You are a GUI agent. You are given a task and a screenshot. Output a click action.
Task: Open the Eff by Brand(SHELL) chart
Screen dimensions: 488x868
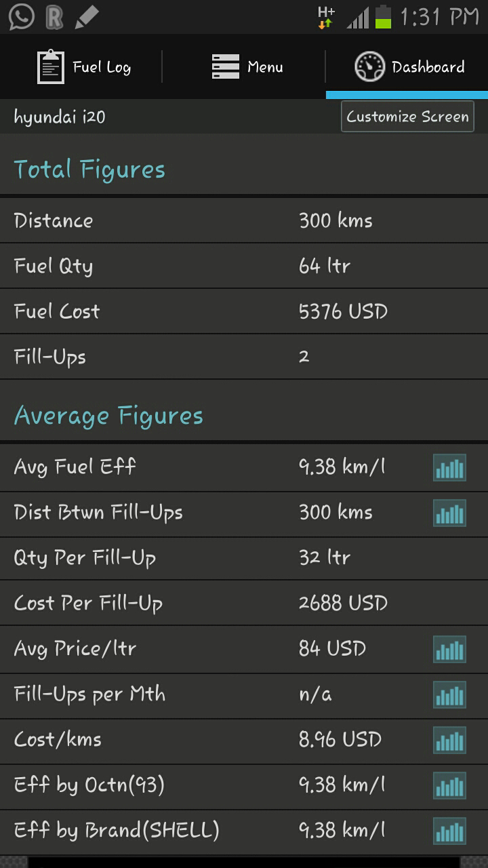(449, 831)
